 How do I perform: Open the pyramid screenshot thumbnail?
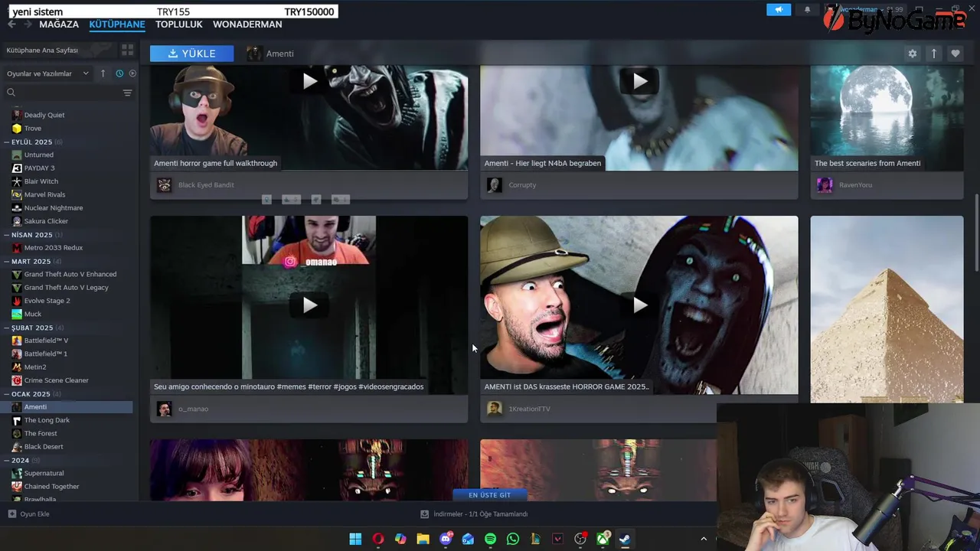click(x=887, y=308)
